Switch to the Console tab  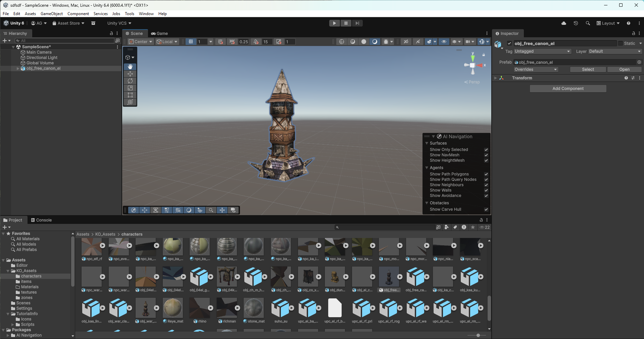(x=41, y=220)
